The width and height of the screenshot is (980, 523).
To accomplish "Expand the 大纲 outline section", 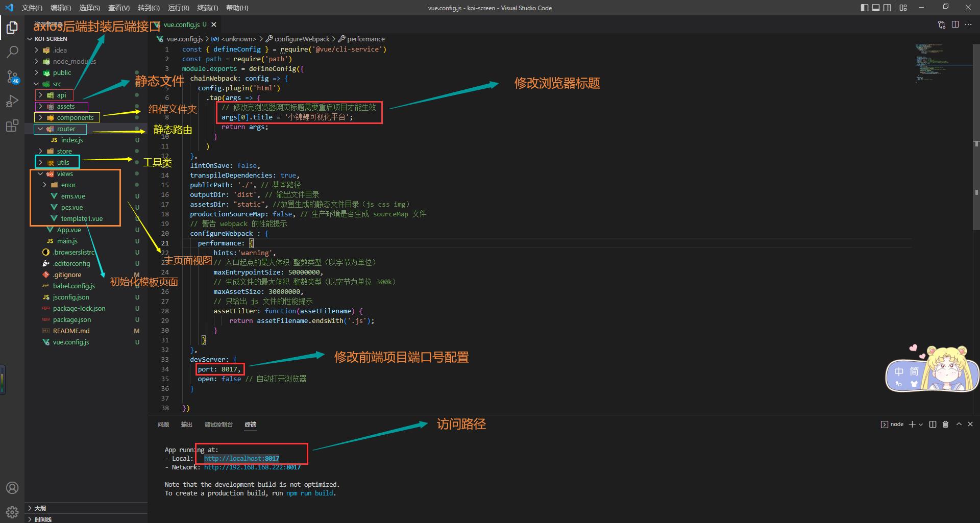I will pos(86,508).
